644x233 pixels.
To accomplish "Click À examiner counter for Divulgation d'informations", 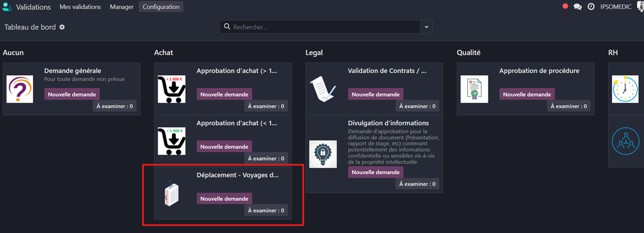I will click(417, 184).
